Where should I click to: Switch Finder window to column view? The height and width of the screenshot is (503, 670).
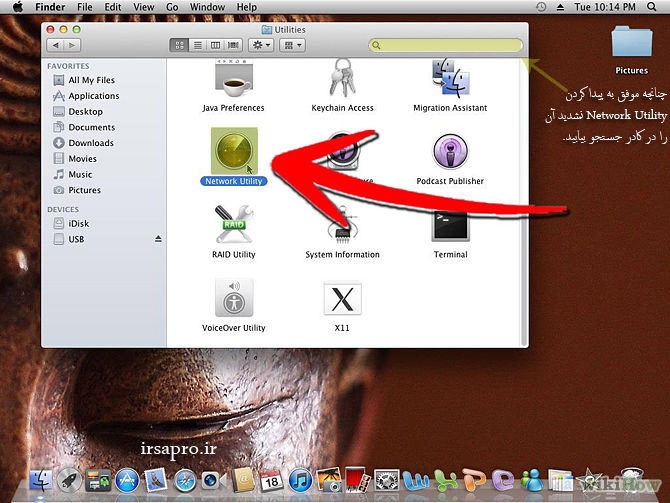[215, 45]
